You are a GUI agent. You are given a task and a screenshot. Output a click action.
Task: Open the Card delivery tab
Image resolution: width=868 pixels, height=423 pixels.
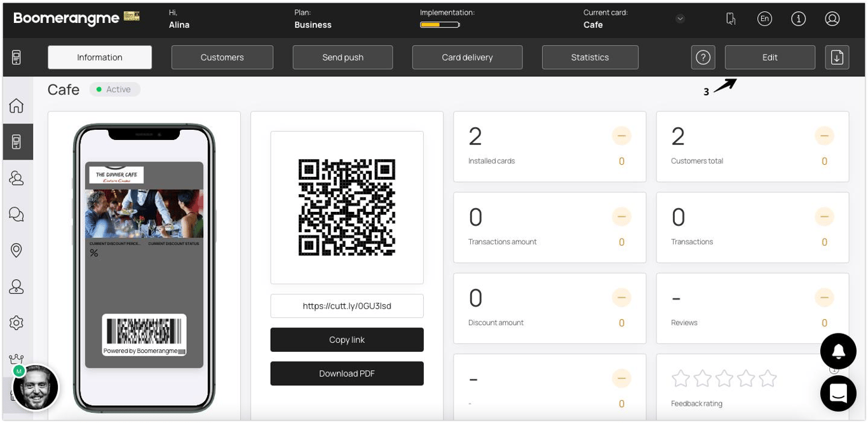point(468,57)
